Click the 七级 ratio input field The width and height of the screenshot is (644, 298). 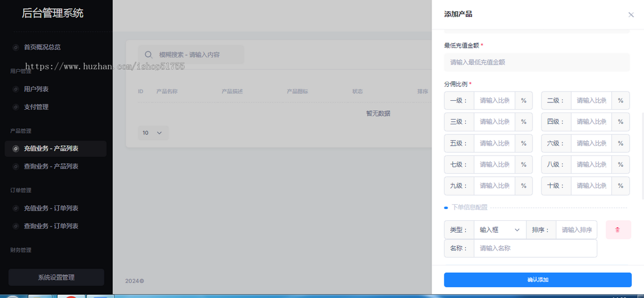[x=494, y=165]
